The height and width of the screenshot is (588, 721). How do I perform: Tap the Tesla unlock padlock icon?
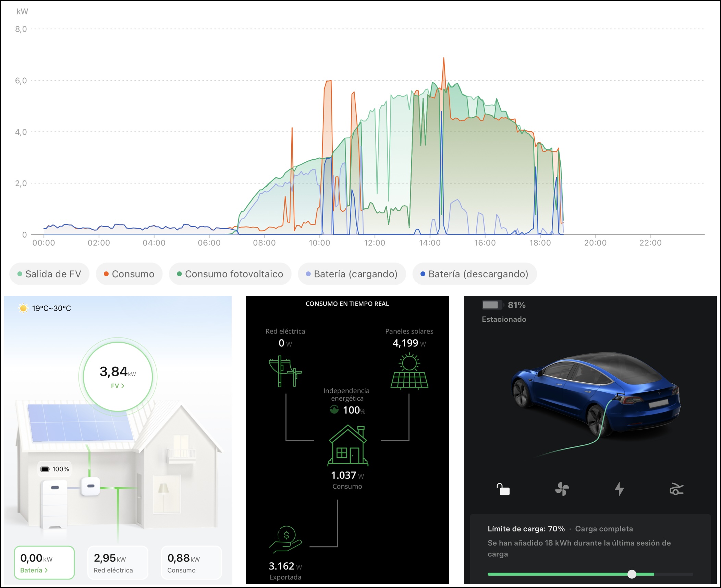point(503,489)
